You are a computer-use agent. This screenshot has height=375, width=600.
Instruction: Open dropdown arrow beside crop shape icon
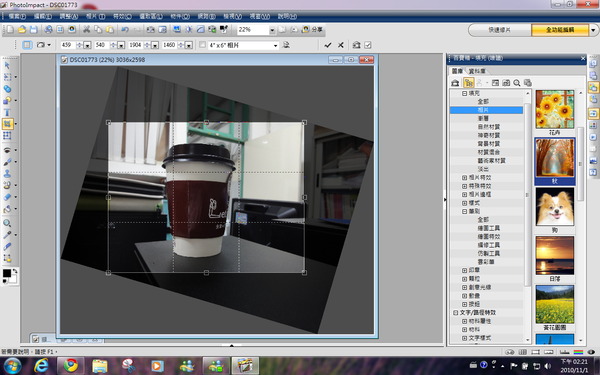click(x=49, y=45)
